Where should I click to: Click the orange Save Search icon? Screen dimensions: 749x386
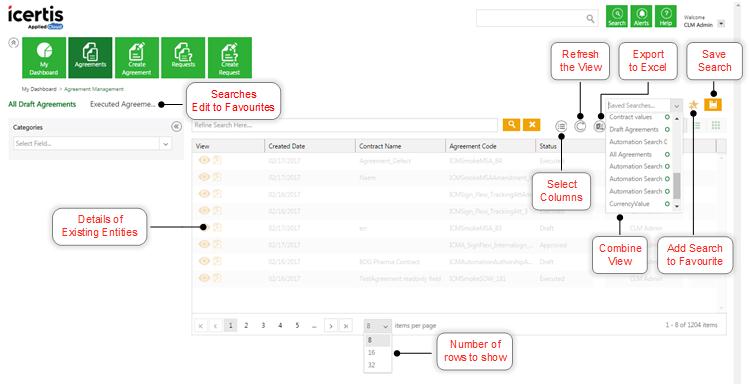[713, 105]
